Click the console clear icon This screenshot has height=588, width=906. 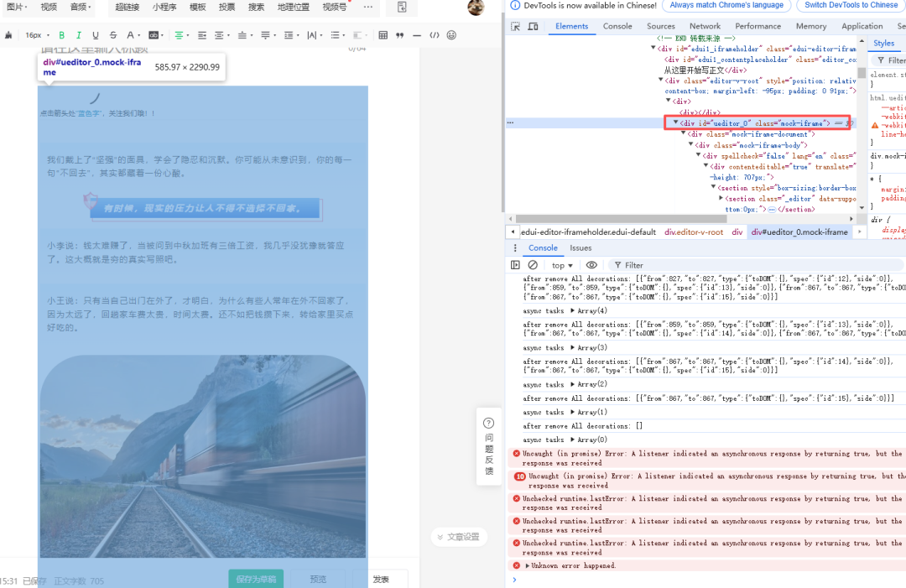tap(533, 265)
